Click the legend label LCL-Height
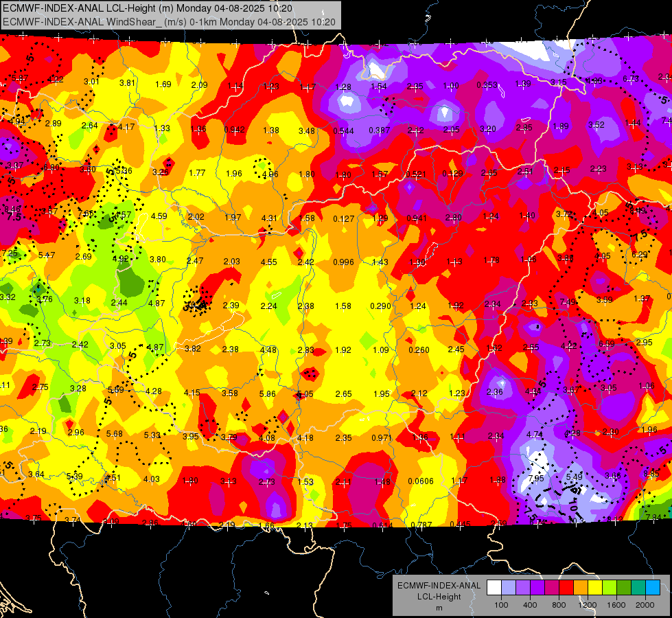 pyautogui.click(x=439, y=597)
